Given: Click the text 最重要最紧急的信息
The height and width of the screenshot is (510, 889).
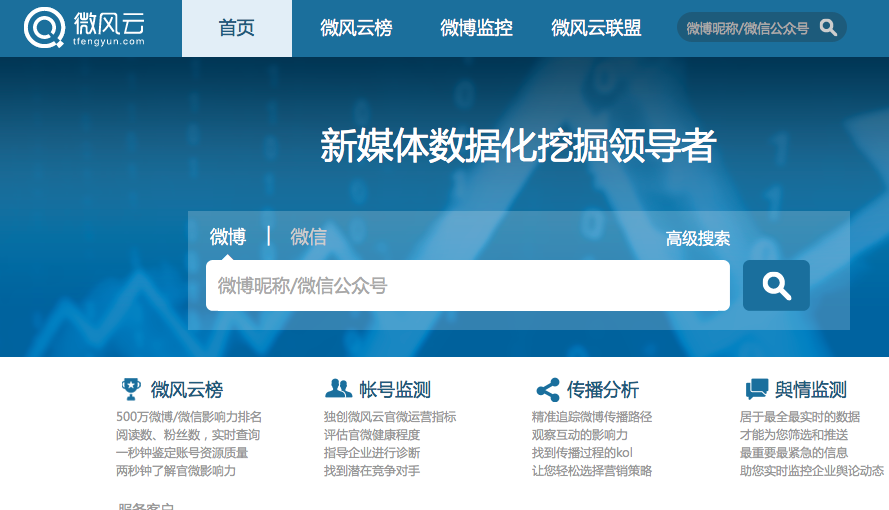Looking at the screenshot, I should tap(794, 453).
